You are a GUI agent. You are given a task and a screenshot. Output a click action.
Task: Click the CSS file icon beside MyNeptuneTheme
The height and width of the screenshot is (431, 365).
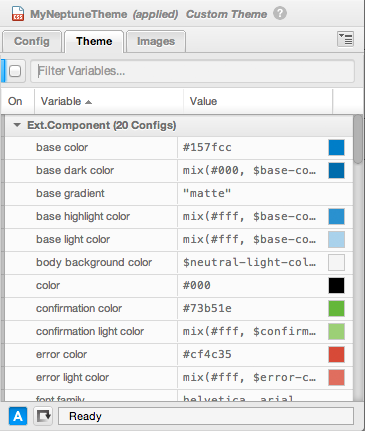tap(18, 14)
